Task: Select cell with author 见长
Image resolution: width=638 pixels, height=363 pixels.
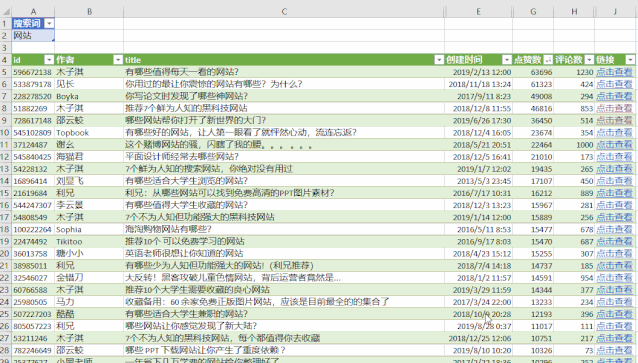Action: point(89,84)
